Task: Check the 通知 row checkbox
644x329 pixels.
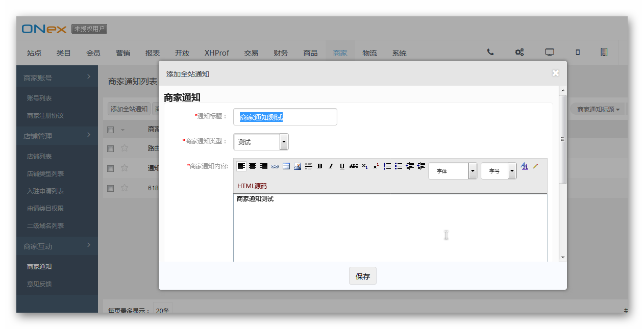Action: point(110,168)
